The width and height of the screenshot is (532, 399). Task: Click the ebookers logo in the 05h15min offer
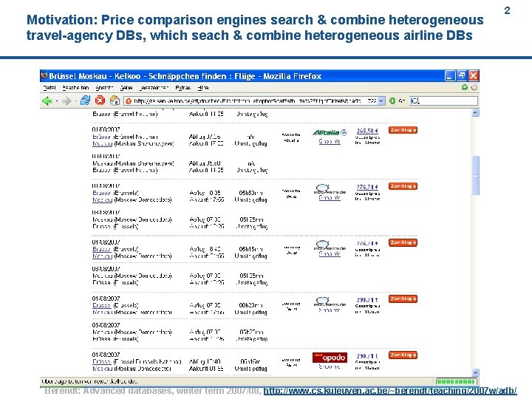[x=330, y=245]
